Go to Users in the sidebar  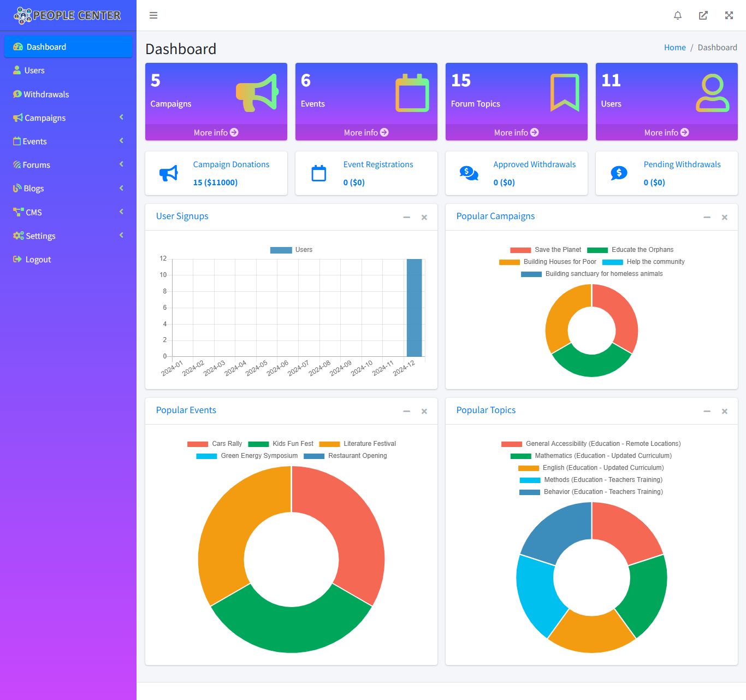pyautogui.click(x=68, y=70)
